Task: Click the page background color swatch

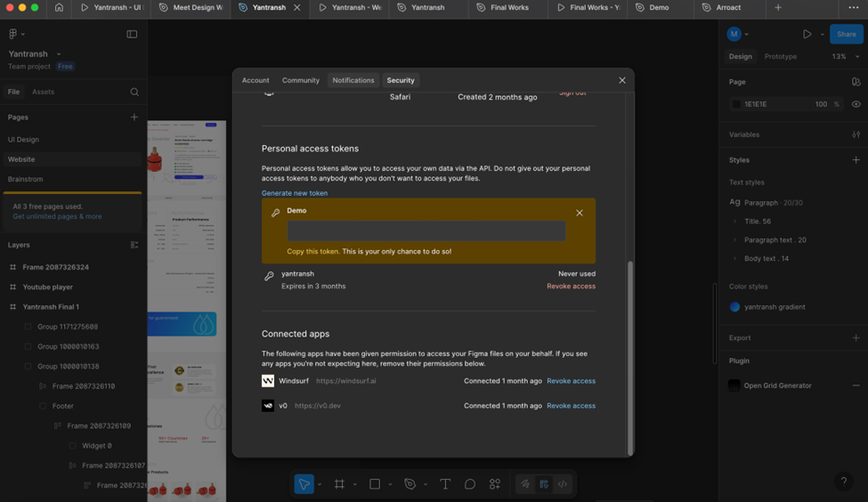Action: pos(736,104)
